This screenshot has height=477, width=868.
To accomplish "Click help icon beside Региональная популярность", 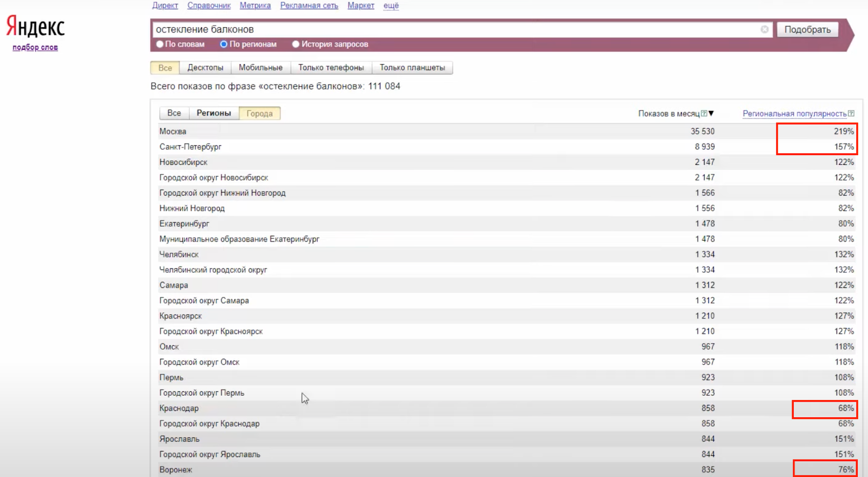I will point(851,114).
